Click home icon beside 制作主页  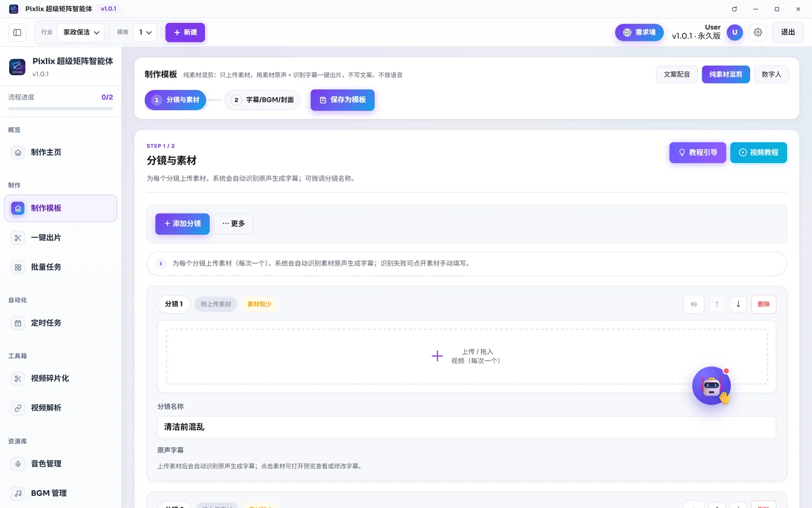pyautogui.click(x=18, y=152)
